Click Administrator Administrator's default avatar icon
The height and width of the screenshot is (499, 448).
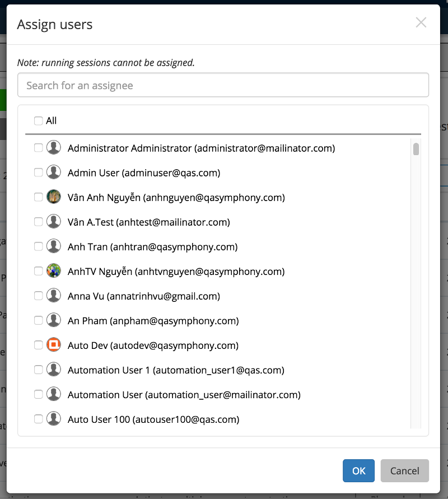pos(53,148)
